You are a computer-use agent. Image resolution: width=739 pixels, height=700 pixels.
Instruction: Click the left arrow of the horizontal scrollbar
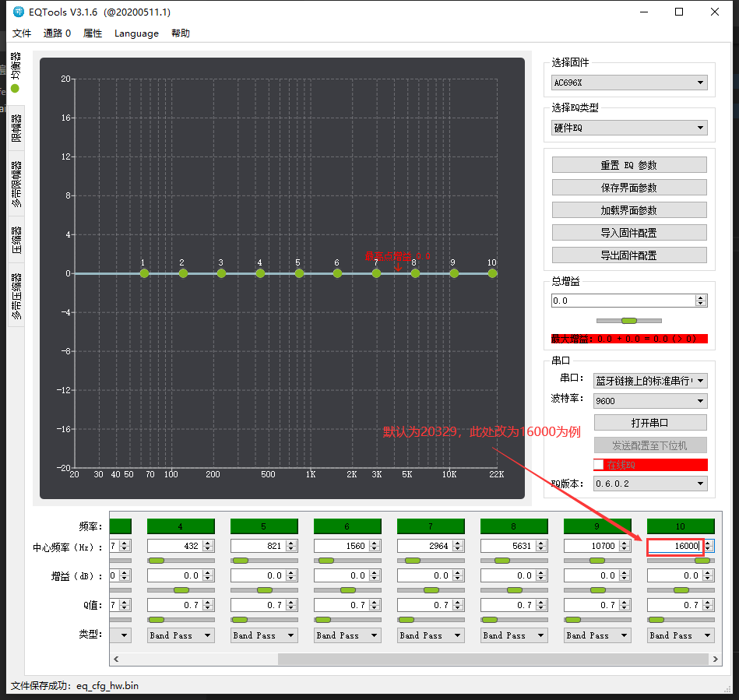[x=116, y=659]
